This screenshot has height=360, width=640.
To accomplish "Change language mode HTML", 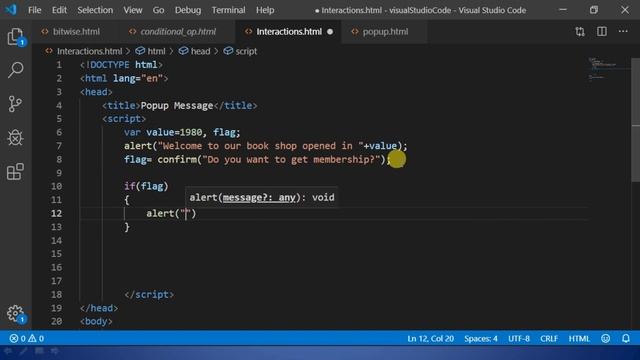I will tap(579, 338).
